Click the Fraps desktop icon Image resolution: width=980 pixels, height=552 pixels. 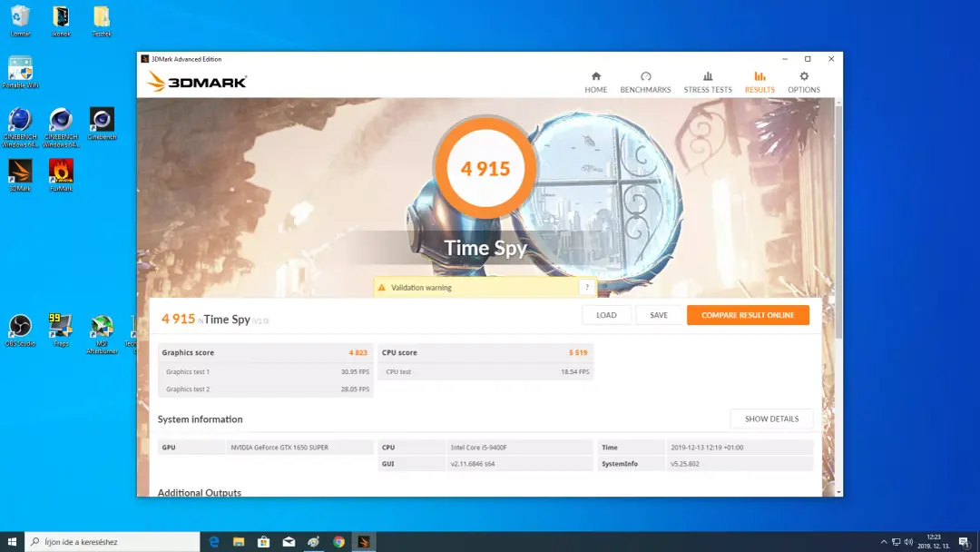click(61, 330)
